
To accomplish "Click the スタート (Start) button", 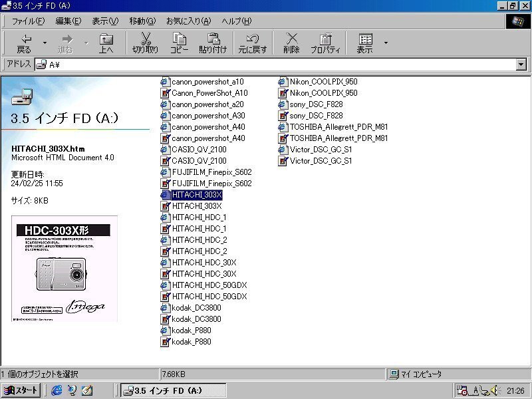I will [x=20, y=390].
